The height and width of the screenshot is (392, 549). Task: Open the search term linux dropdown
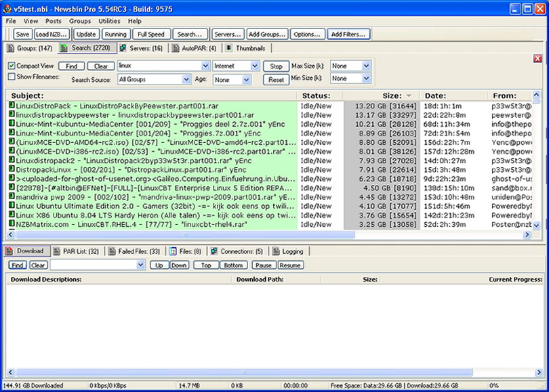[x=205, y=66]
